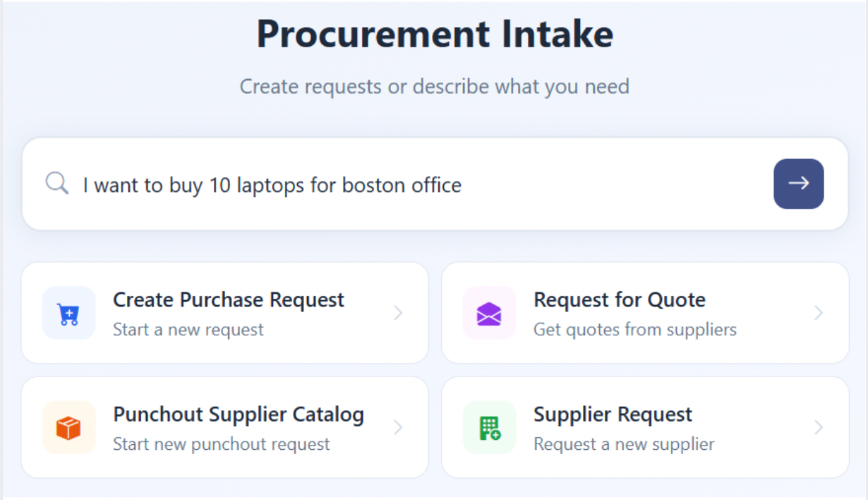This screenshot has height=500, width=868.
Task: Click the Procurement Intake heading
Action: (435, 33)
